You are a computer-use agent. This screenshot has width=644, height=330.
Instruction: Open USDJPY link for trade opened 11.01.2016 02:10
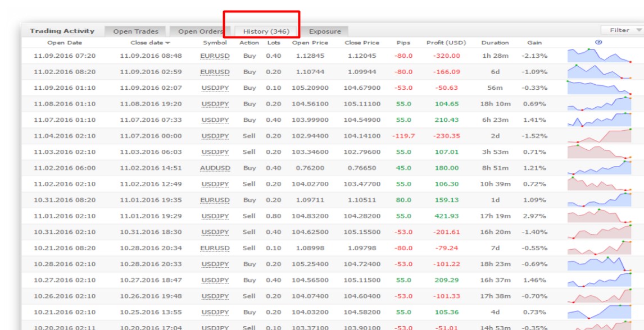(x=215, y=216)
